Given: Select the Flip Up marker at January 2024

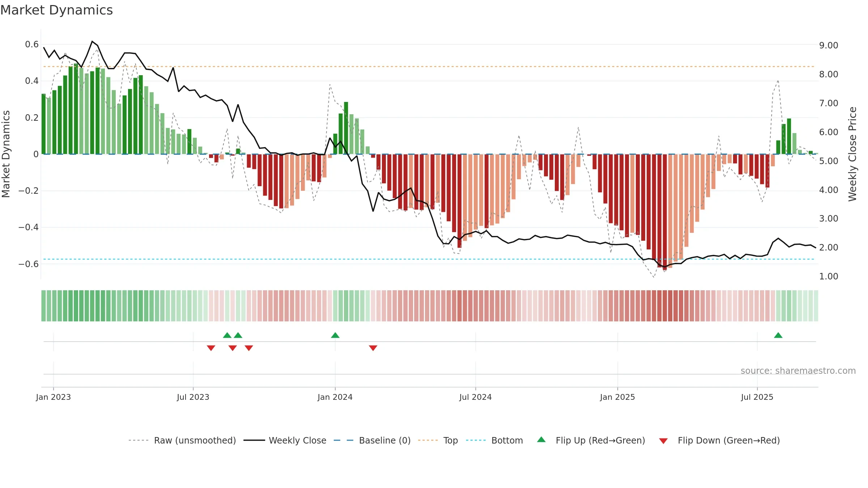Looking at the screenshot, I should click(335, 335).
